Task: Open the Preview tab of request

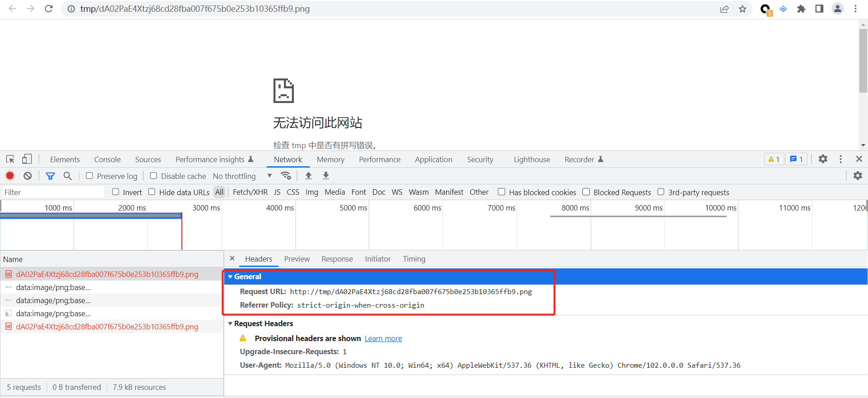Action: coord(297,259)
